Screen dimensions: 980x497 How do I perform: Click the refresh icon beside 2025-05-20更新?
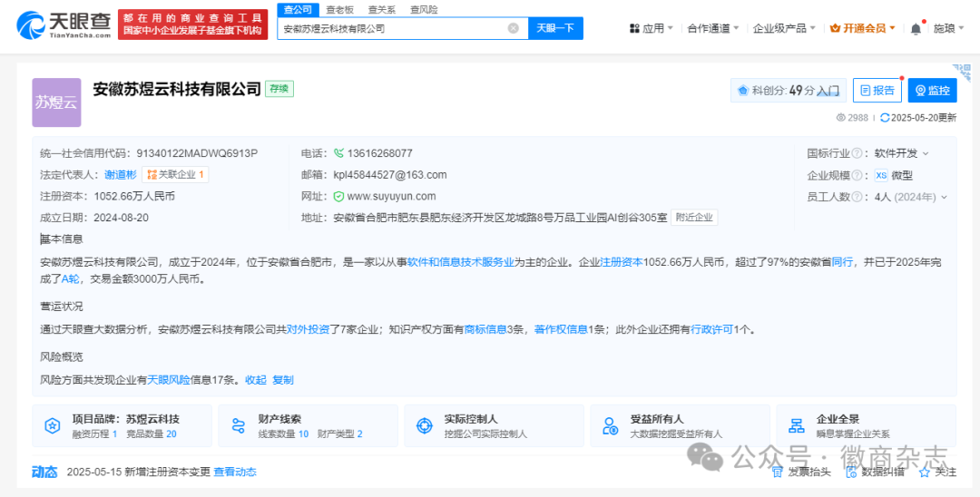tap(885, 117)
